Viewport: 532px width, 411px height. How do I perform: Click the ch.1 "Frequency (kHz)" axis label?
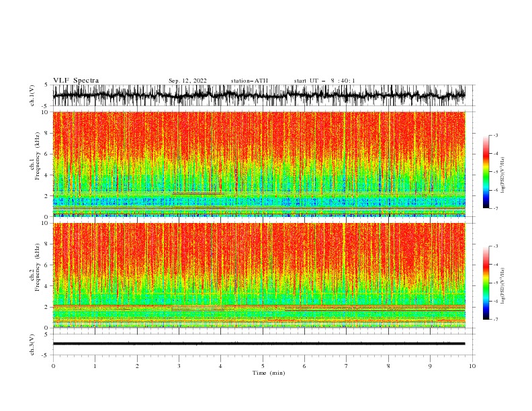pyautogui.click(x=38, y=156)
